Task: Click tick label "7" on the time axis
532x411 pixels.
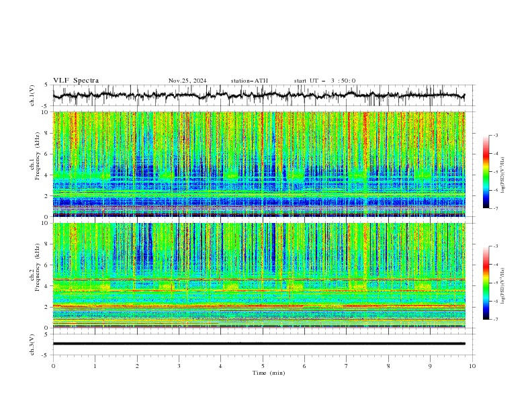Action: [x=347, y=366]
